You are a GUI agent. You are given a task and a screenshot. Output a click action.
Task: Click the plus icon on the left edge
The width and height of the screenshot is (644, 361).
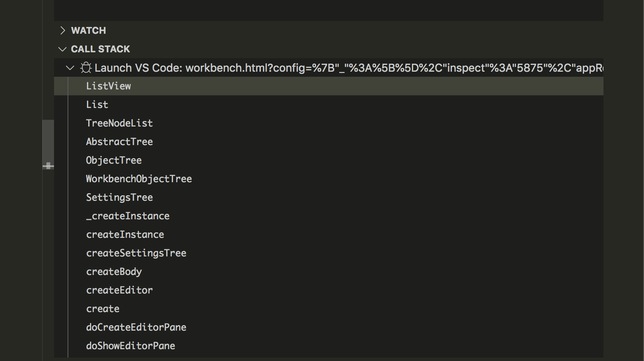[x=49, y=166]
